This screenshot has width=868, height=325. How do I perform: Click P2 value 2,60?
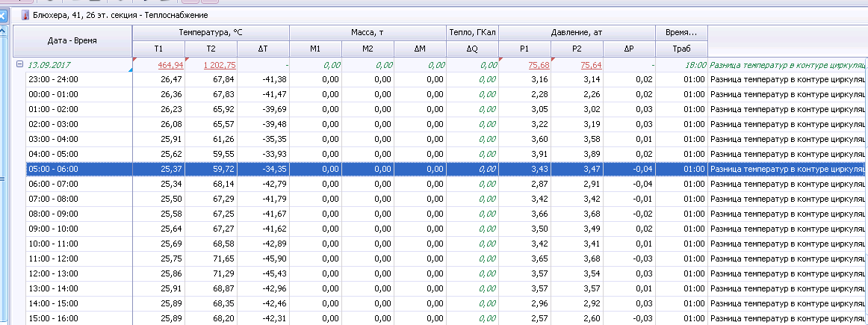[593, 319]
